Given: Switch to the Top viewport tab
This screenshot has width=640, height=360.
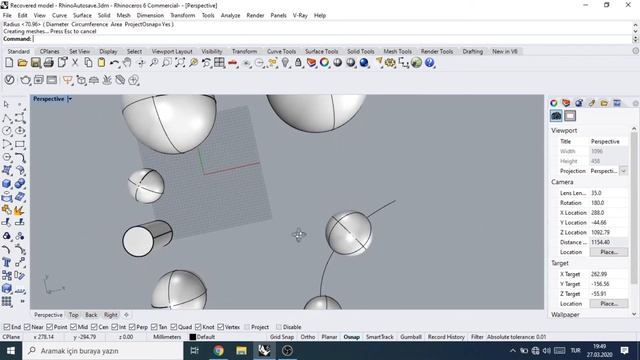Looking at the screenshot, I should tap(73, 315).
